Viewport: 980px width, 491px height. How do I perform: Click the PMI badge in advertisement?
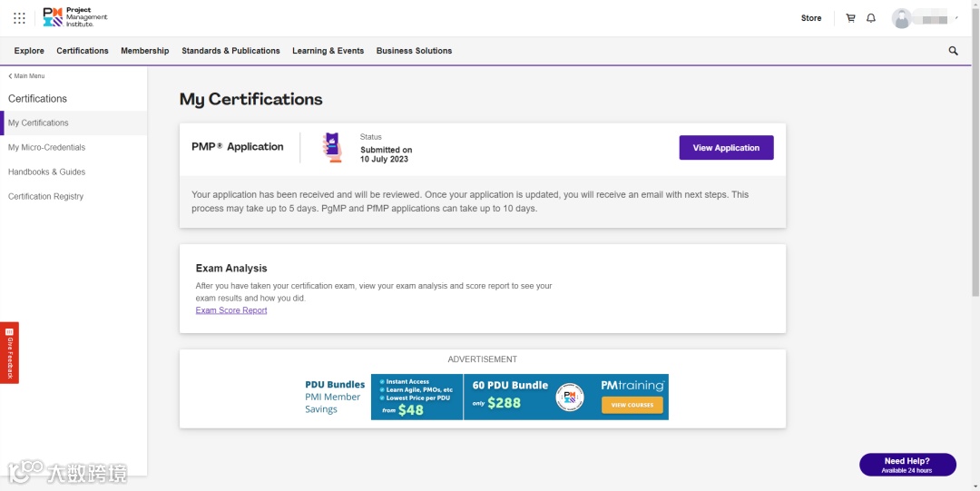(x=569, y=398)
